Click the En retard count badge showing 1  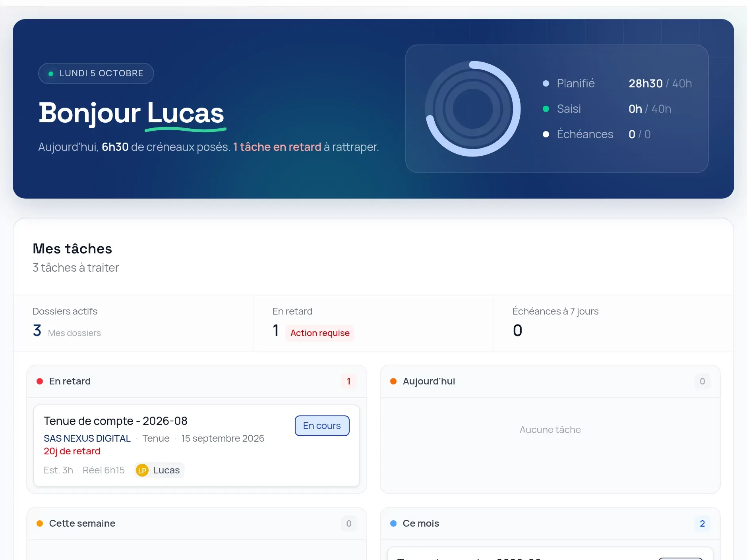349,381
